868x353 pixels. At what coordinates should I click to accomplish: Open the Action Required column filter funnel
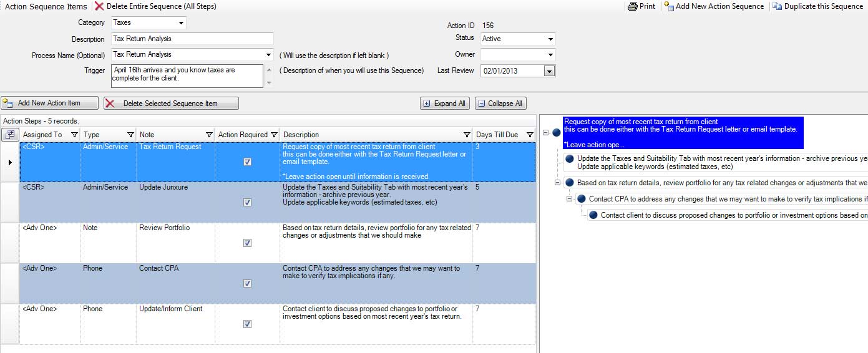274,135
